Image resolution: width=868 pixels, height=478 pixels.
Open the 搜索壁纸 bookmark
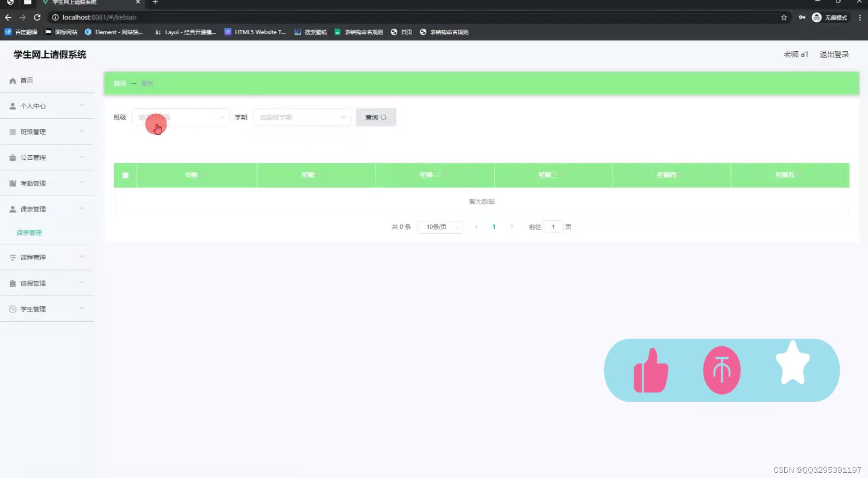[x=310, y=32]
